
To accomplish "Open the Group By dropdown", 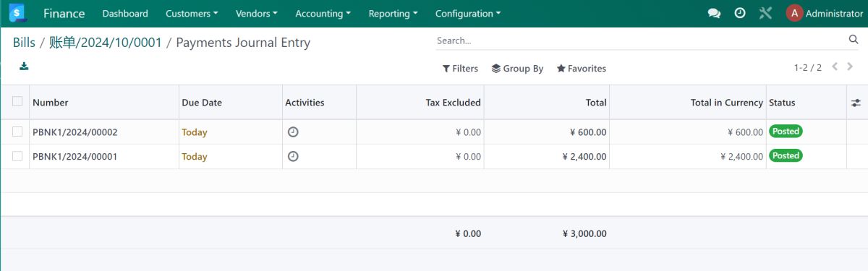I will (x=517, y=69).
